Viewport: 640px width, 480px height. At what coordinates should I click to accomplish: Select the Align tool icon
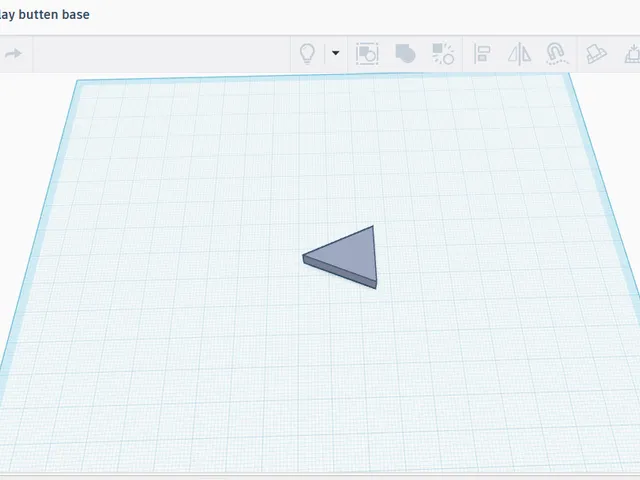pyautogui.click(x=482, y=53)
